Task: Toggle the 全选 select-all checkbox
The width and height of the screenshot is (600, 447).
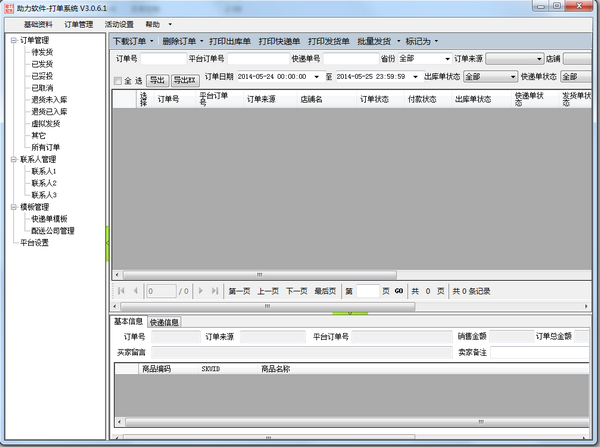Action: (x=118, y=81)
